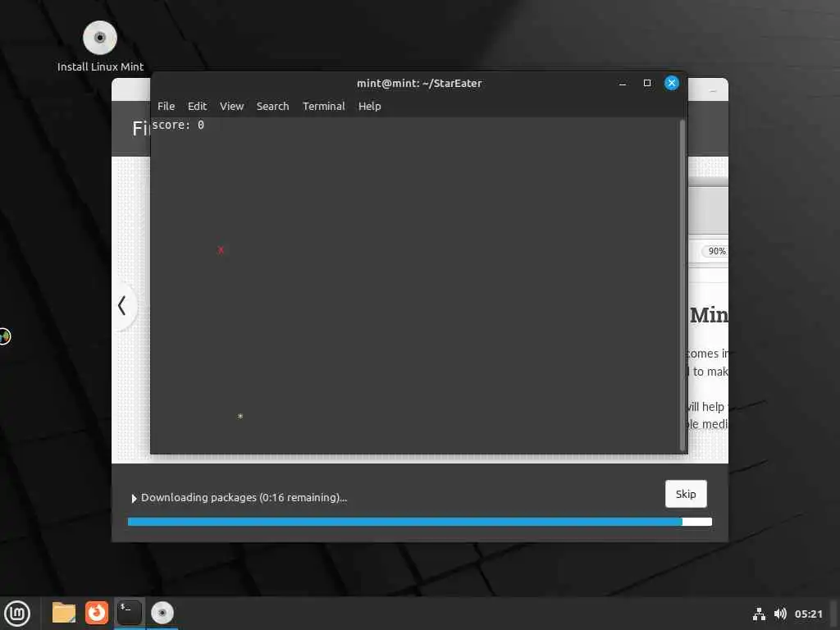Screen dimensions: 840x630
Task: Open the Linux Mint start menu
Action: tap(17, 614)
